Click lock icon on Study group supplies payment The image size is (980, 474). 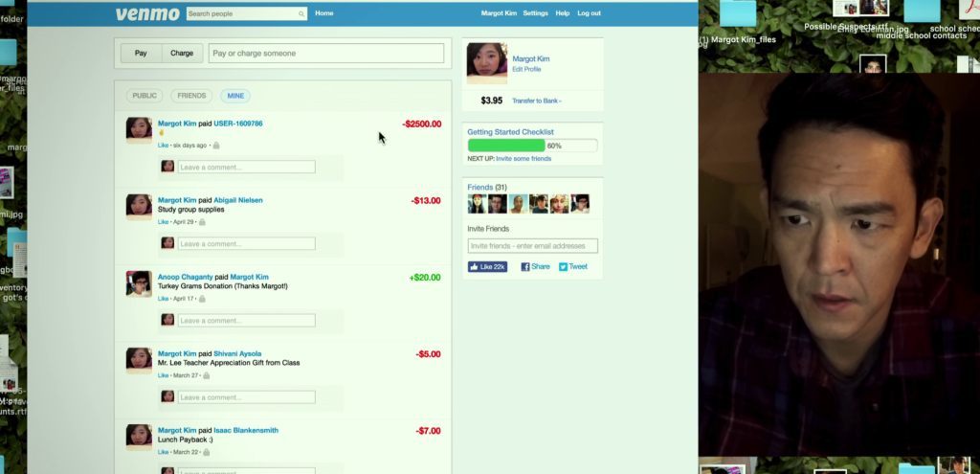202,222
